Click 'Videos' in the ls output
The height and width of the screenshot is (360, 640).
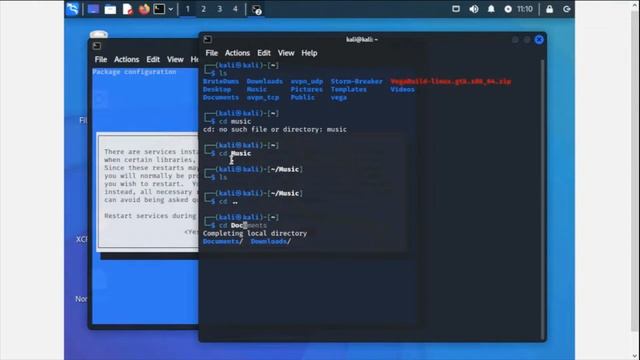click(402, 89)
